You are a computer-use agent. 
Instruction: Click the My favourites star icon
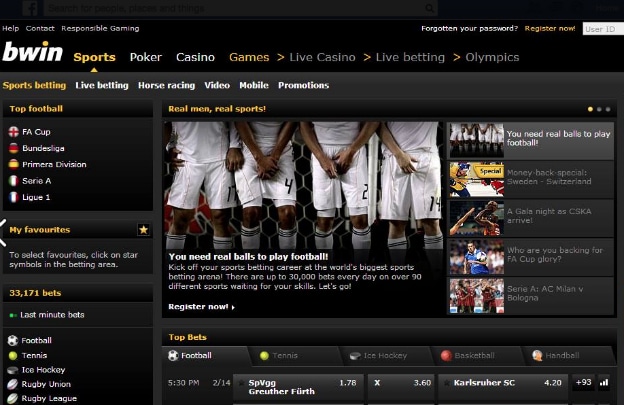click(x=143, y=230)
